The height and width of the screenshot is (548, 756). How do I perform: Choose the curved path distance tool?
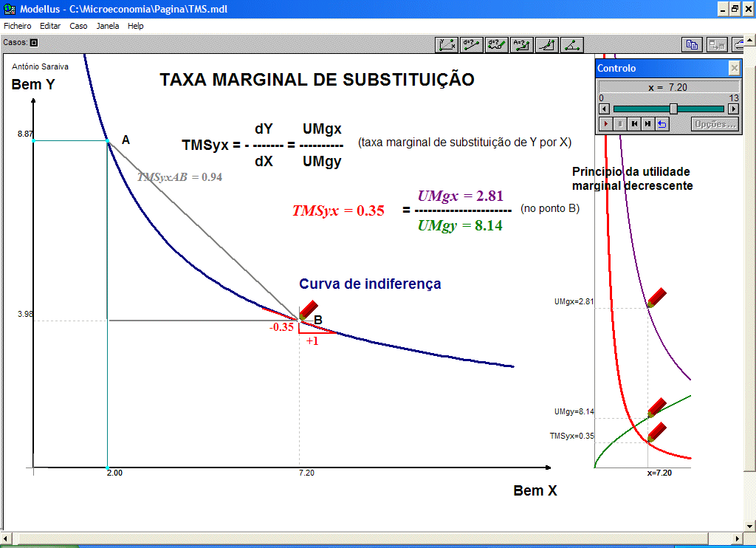[497, 44]
